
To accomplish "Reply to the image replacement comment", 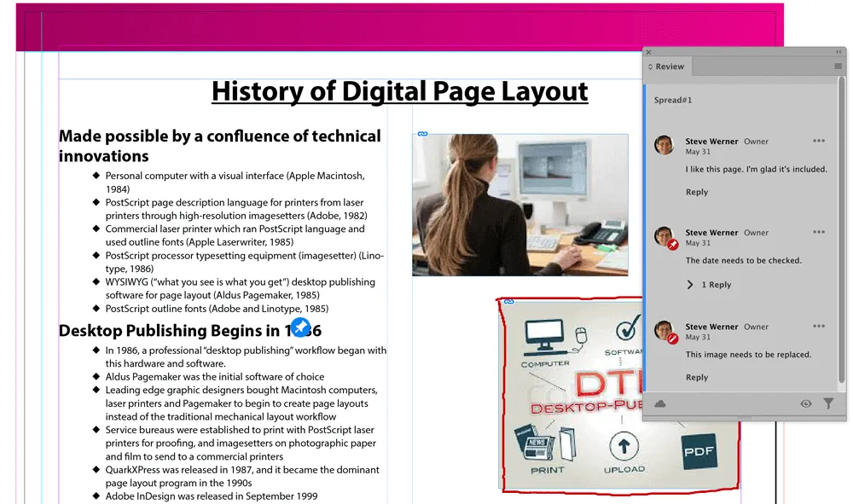I will [x=697, y=377].
